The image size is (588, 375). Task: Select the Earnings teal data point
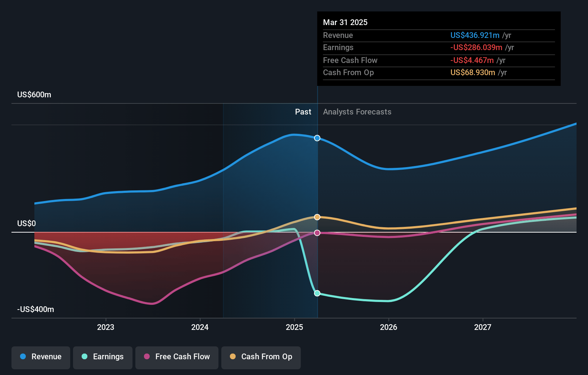pyautogui.click(x=317, y=293)
